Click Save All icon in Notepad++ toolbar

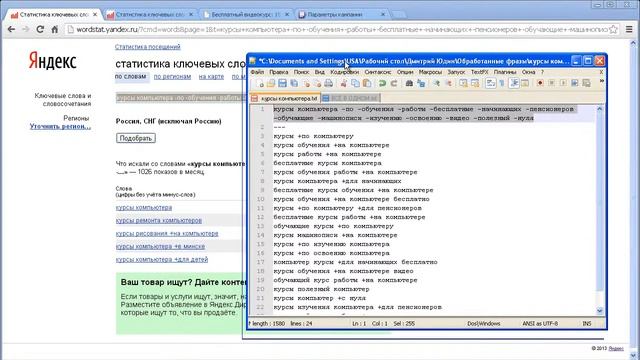pos(294,83)
